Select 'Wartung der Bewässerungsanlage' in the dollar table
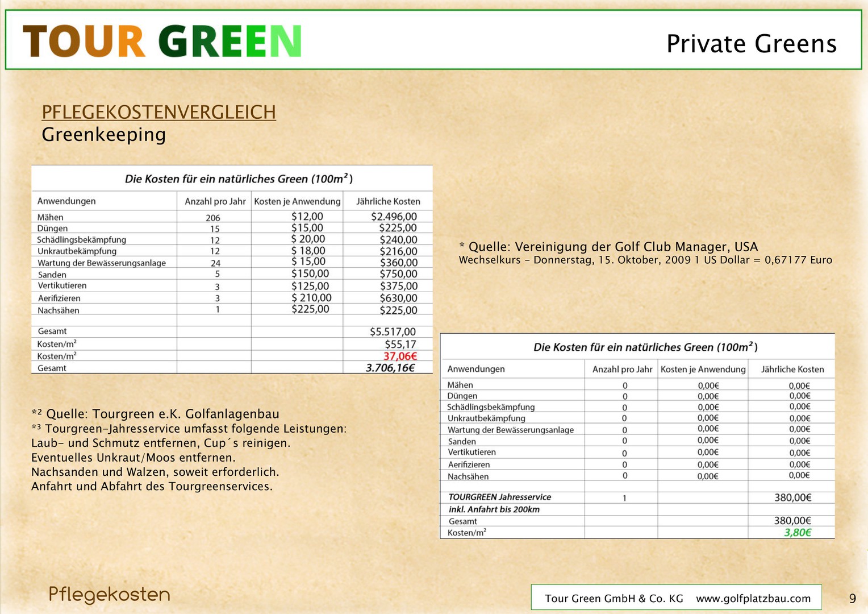The height and width of the screenshot is (614, 868). 102,263
